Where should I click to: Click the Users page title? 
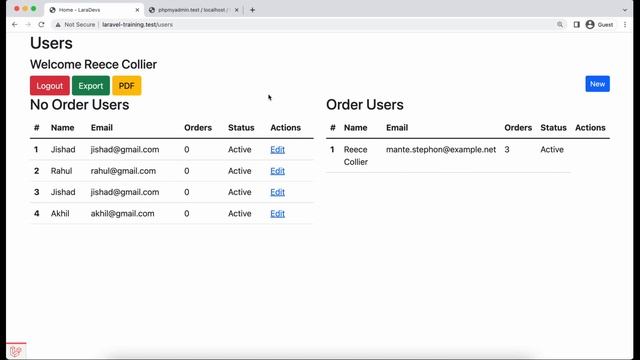point(51,43)
